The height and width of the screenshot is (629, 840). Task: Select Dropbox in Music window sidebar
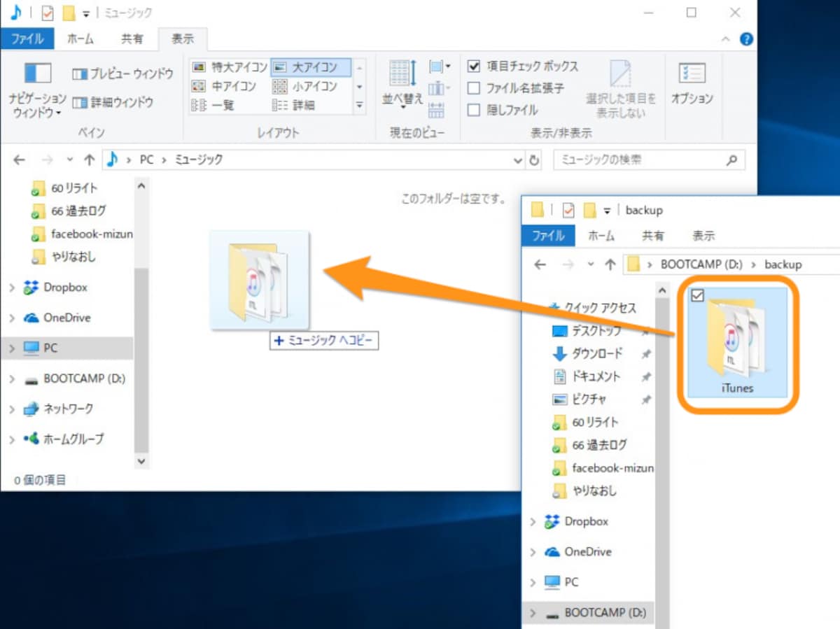click(65, 287)
